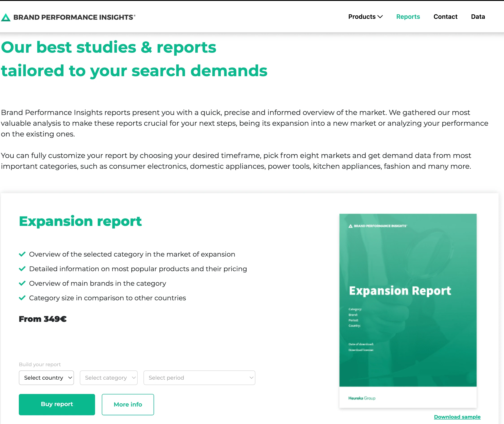The height and width of the screenshot is (424, 504).
Task: Click the 'From 349€' price text
Action: pyautogui.click(x=43, y=319)
